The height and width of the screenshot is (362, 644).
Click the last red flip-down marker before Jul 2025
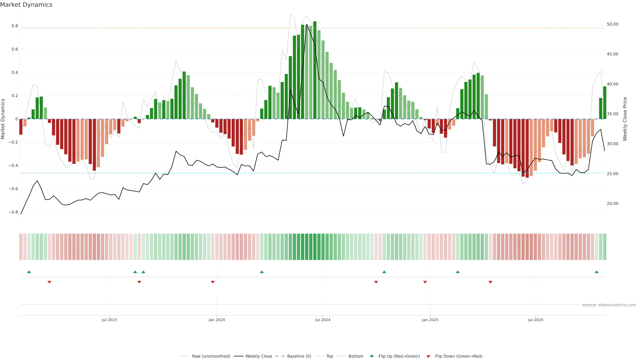click(490, 282)
